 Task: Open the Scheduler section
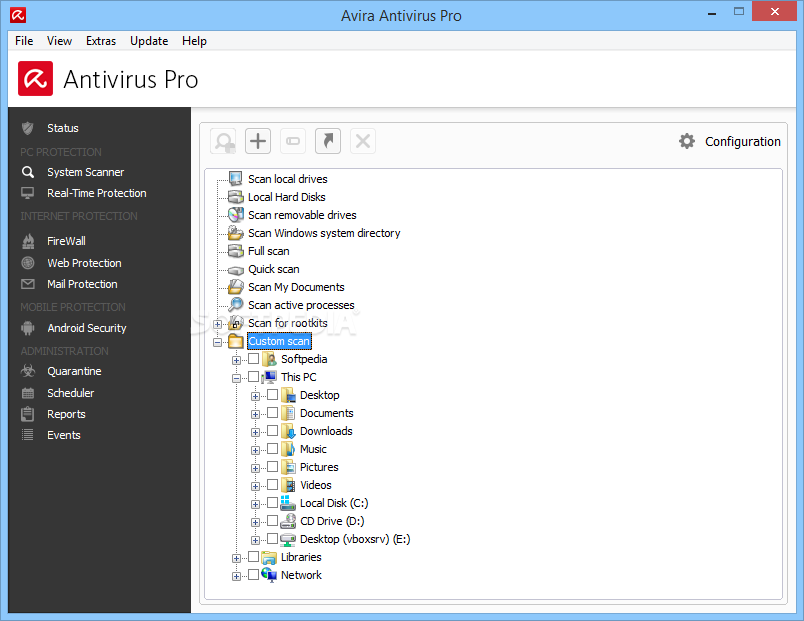point(71,393)
